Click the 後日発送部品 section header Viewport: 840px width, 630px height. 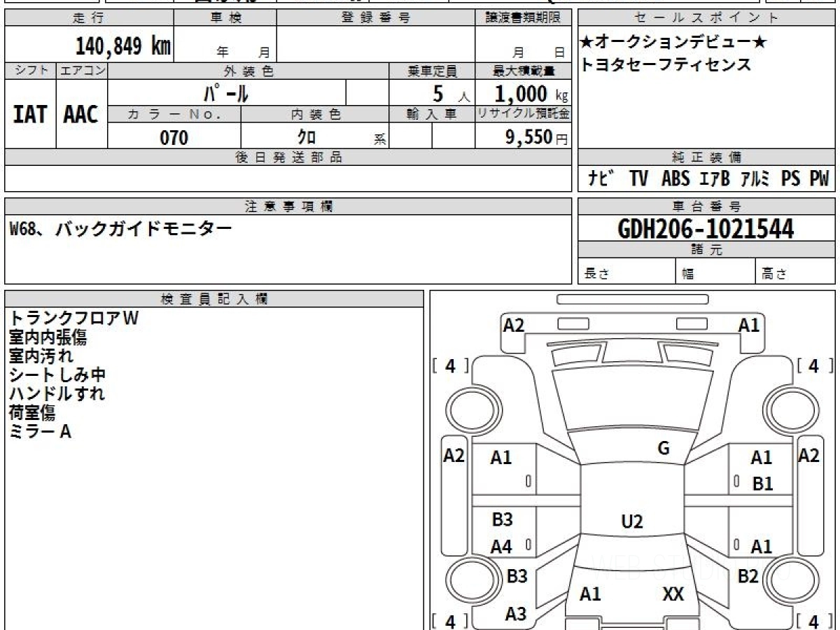point(288,157)
